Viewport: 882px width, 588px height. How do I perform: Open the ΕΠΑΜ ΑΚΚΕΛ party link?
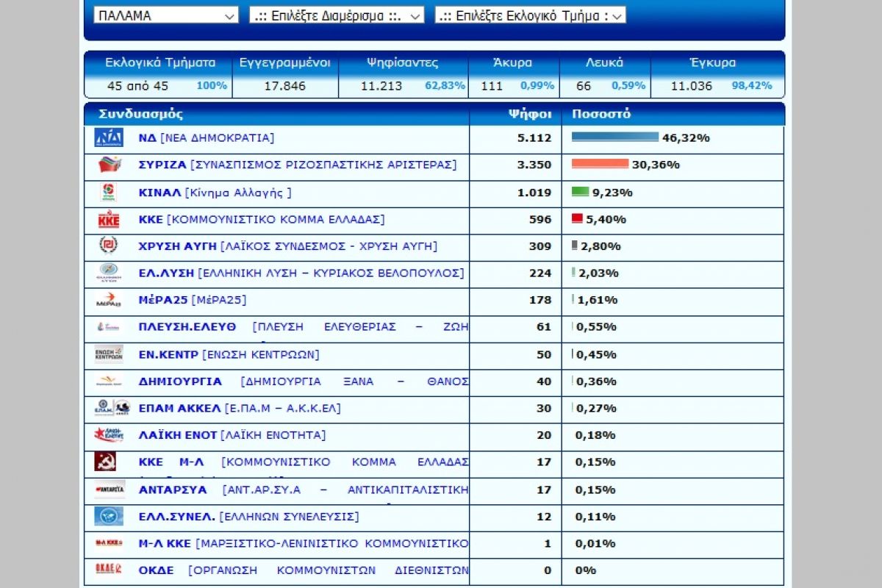pyautogui.click(x=240, y=408)
